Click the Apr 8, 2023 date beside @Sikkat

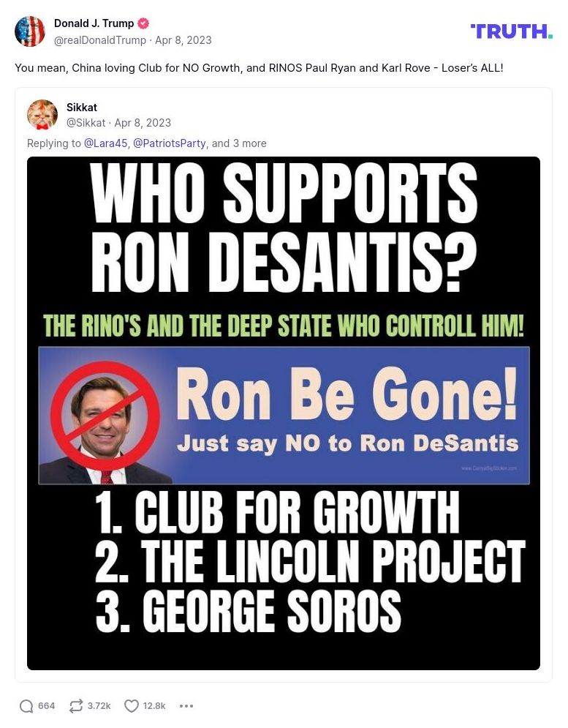(x=143, y=123)
